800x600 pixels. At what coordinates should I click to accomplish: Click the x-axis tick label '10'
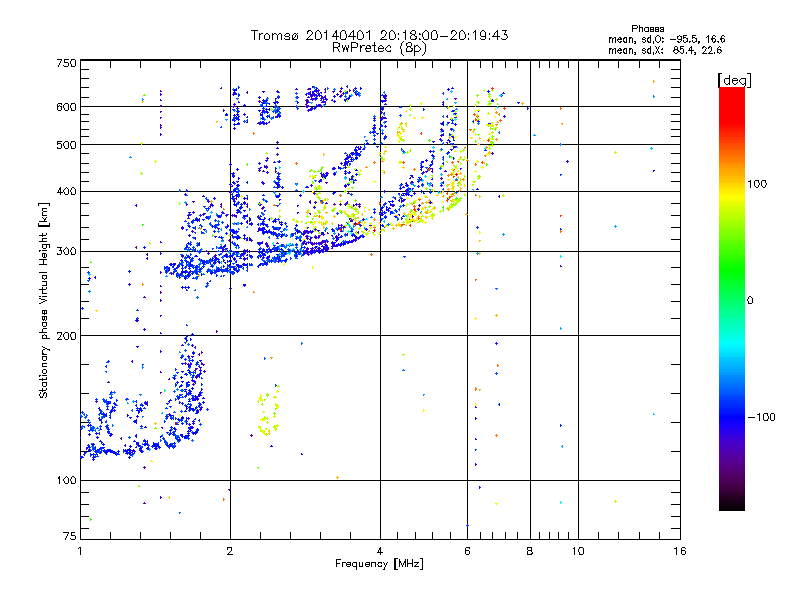[x=578, y=551]
